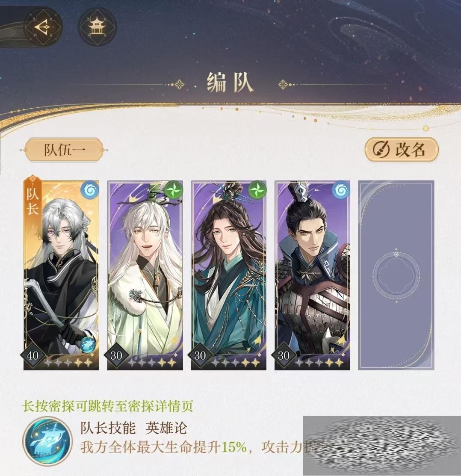The image size is (461, 476).
Task: Tap the back arrow icon
Action: 43,27
